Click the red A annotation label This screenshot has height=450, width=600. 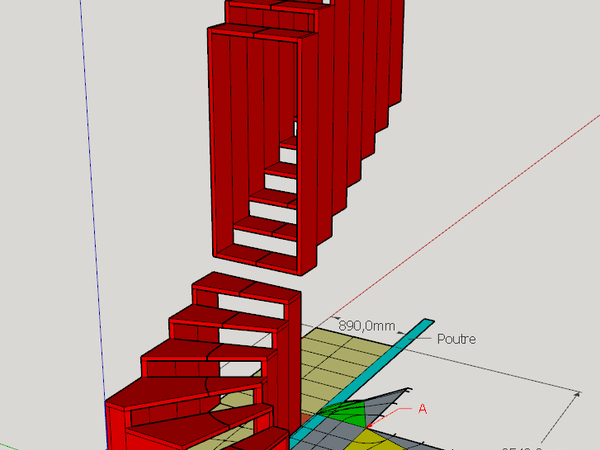[422, 409]
